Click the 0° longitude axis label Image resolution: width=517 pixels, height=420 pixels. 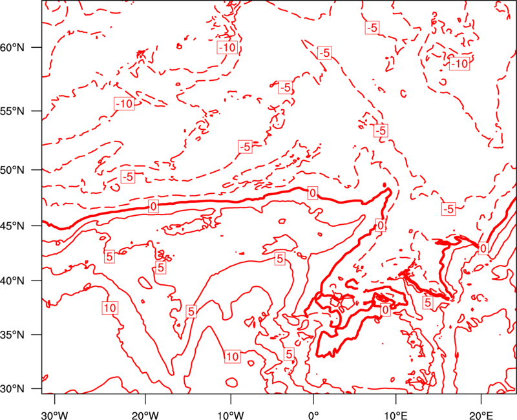[x=313, y=415]
